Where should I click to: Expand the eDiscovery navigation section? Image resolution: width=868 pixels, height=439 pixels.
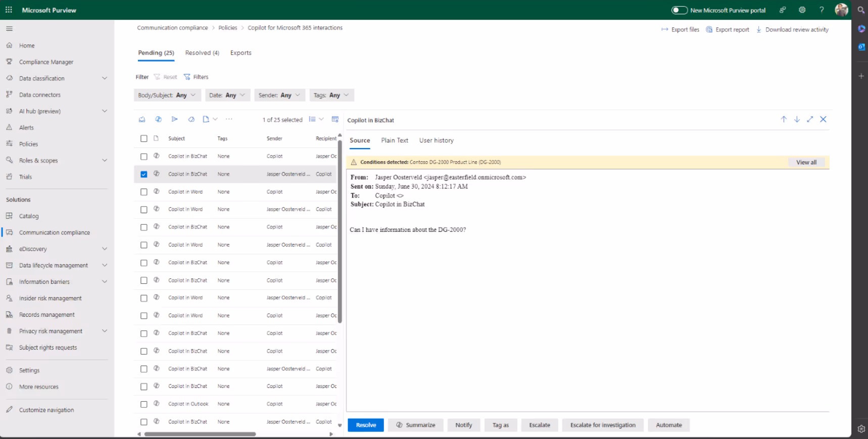(x=105, y=249)
